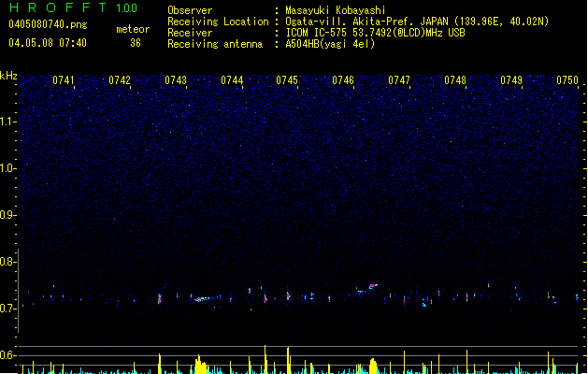Click the 0745 time marker
Image resolution: width=588 pixels, height=374 pixels.
tap(287, 79)
